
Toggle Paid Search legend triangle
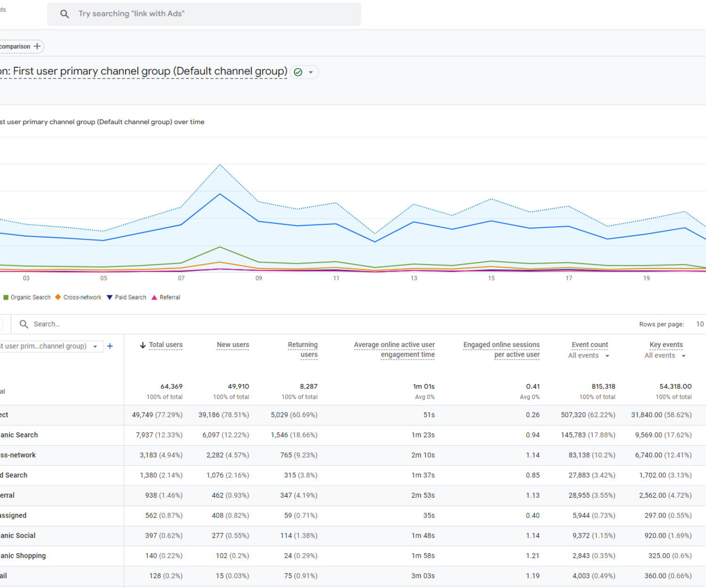(110, 297)
